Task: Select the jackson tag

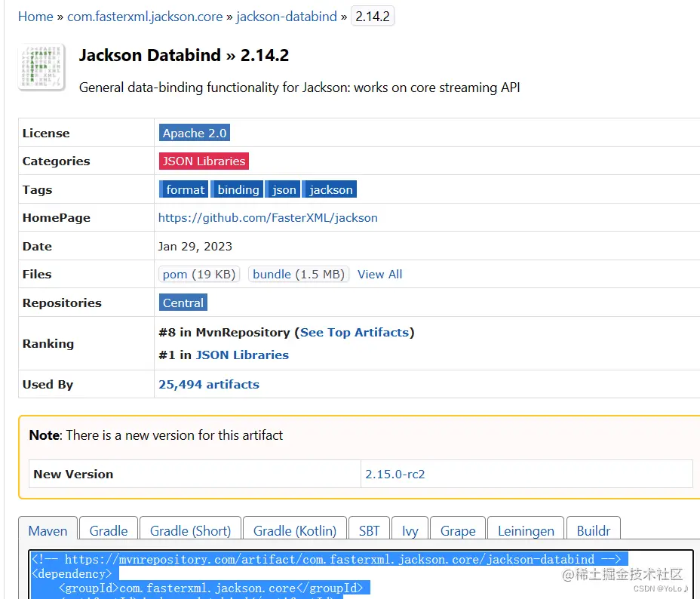Action: tap(330, 189)
